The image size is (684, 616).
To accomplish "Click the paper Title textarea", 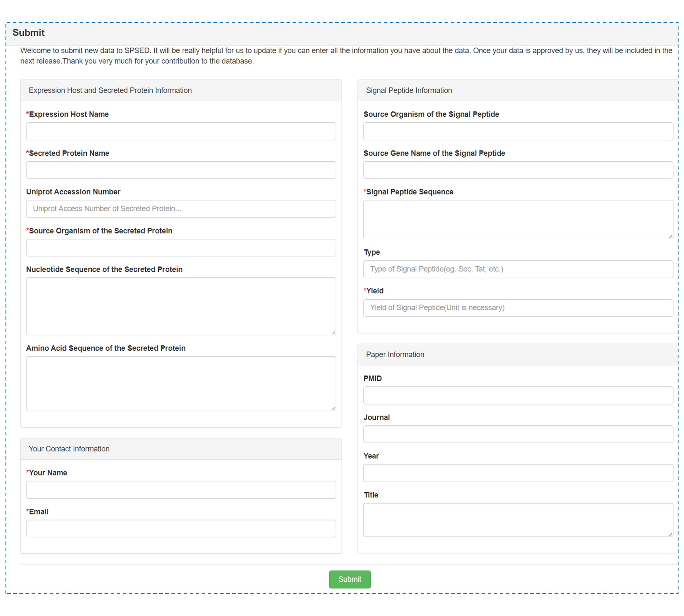I will coord(518,520).
